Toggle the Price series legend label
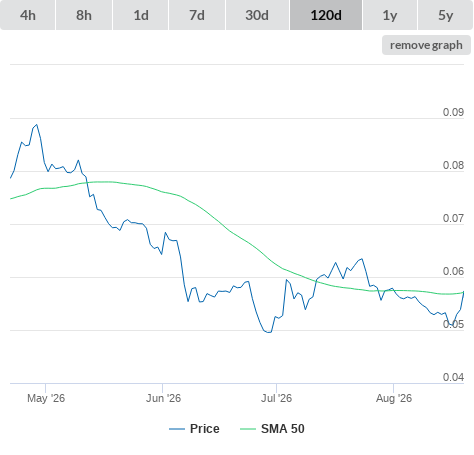This screenshot has height=455, width=474. point(205,429)
